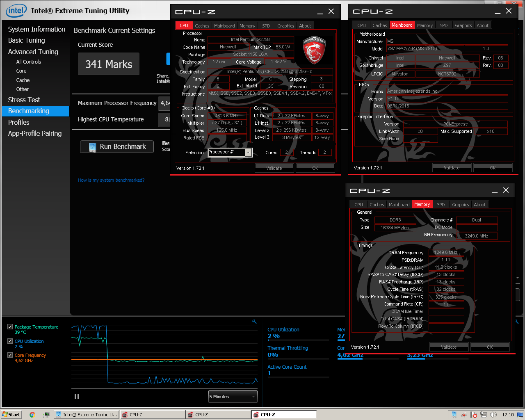This screenshot has height=420, width=525.
Task: Click the Thermal Throttling 0% readout
Action: pyautogui.click(x=298, y=352)
